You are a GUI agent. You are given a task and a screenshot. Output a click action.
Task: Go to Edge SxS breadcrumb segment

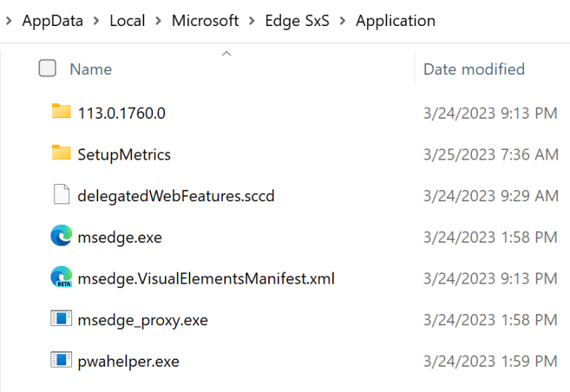tap(297, 21)
